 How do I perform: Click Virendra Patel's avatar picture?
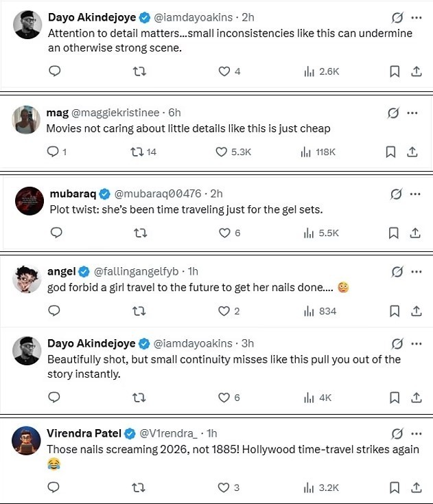[25, 442]
